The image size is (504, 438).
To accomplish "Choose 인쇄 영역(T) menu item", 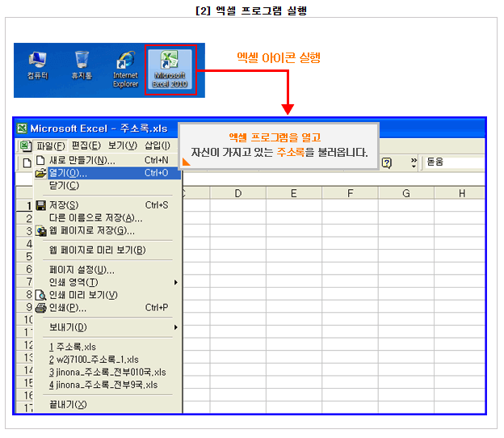I will click(x=108, y=282).
